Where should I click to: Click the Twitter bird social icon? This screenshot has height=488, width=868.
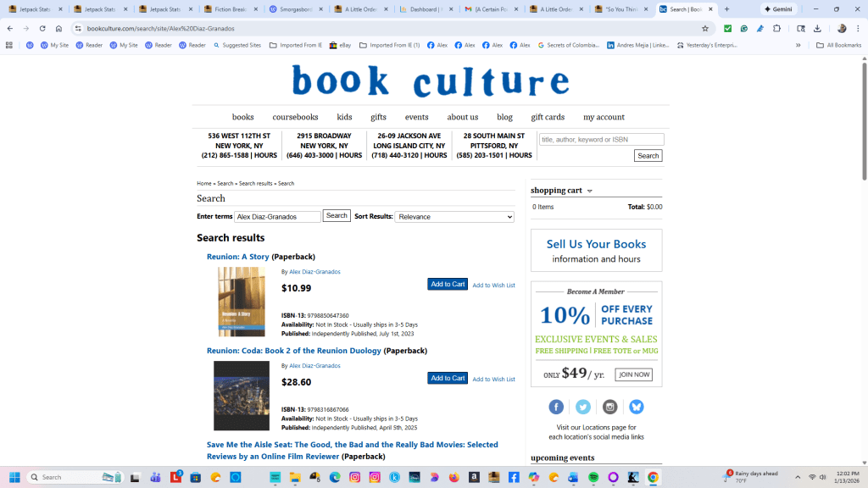582,407
